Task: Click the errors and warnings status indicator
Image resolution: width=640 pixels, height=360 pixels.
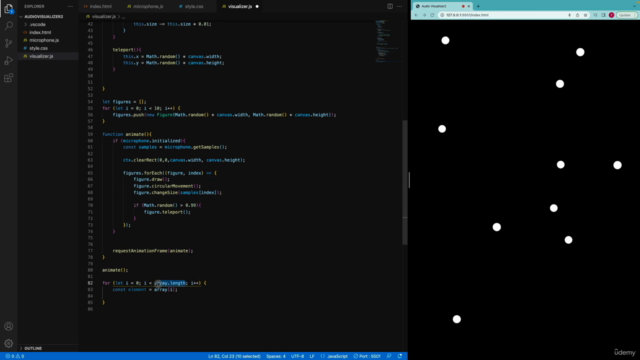Action: 14,356
